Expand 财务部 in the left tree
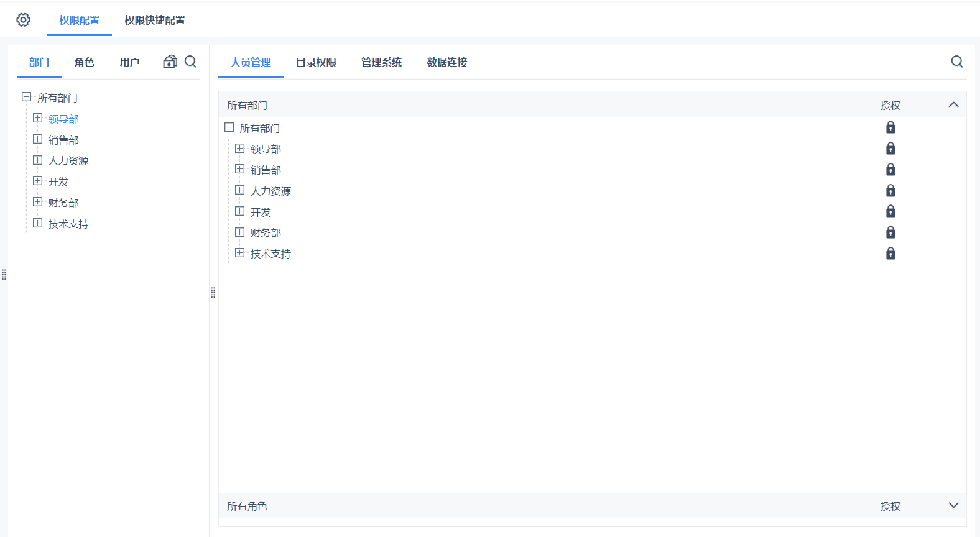Screen dimensions: 980x537 pyautogui.click(x=37, y=202)
